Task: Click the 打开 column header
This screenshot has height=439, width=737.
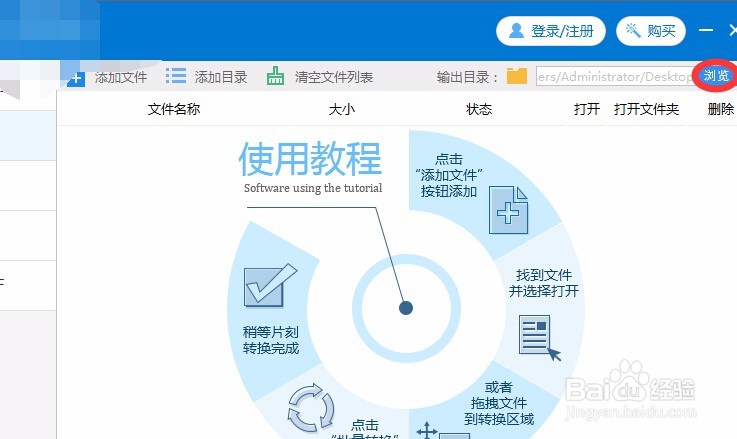Action: tap(587, 109)
